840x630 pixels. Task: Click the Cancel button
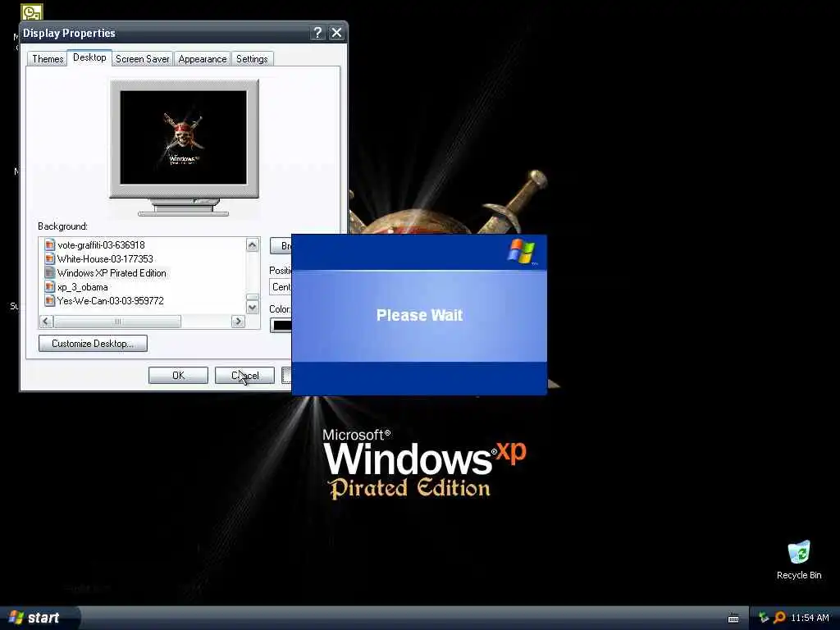pyautogui.click(x=244, y=376)
